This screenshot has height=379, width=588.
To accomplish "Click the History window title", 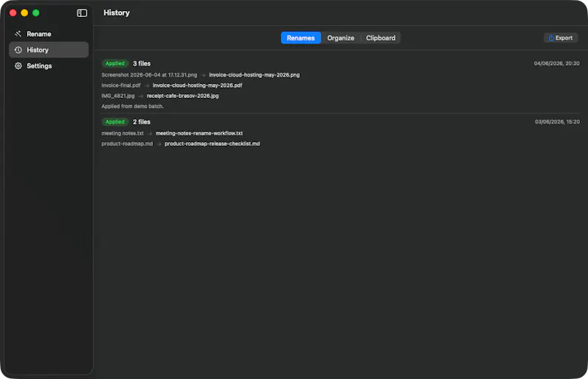I will pos(117,13).
